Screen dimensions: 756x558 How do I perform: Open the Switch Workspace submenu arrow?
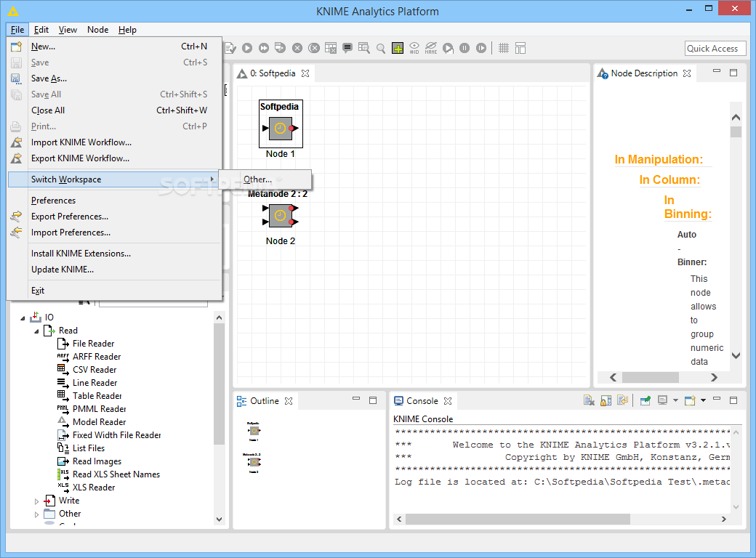(x=212, y=179)
